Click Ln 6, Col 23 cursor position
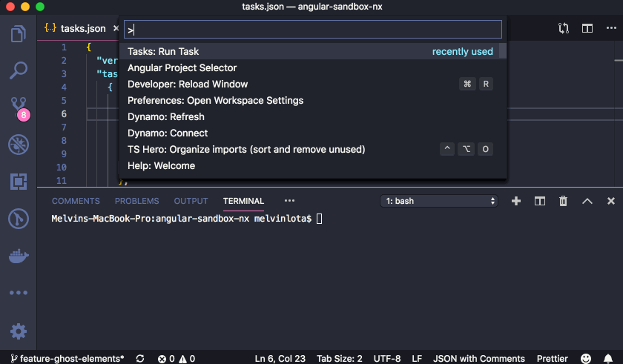This screenshot has width=623, height=364. pyautogui.click(x=280, y=359)
